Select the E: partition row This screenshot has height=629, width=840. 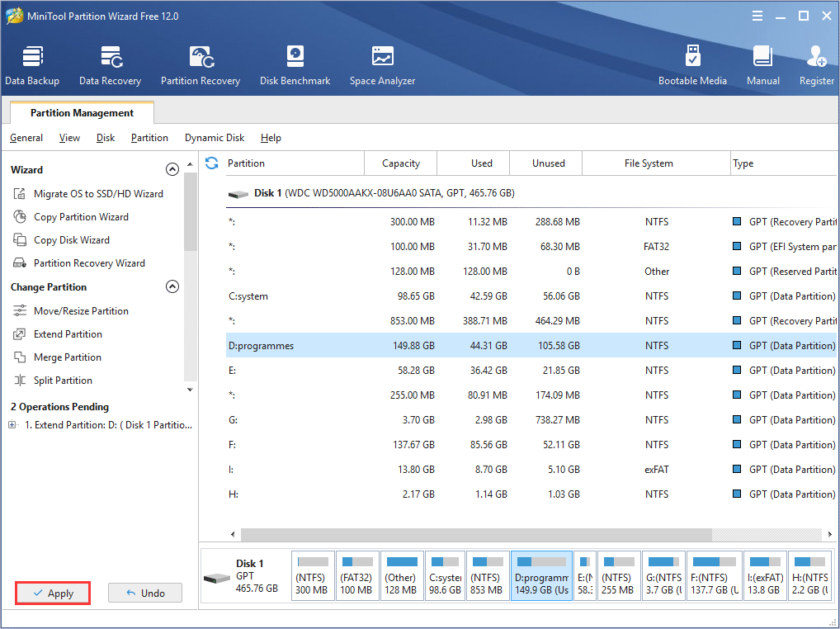531,371
